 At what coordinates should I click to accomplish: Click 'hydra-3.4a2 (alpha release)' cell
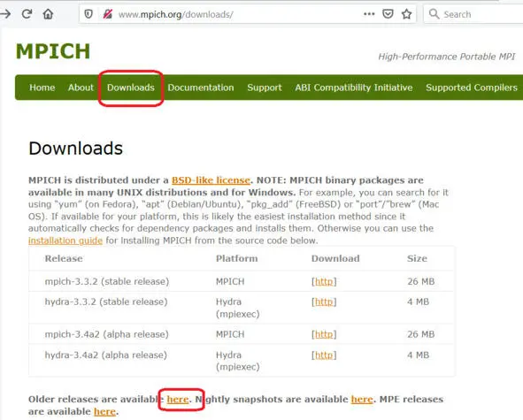click(x=105, y=355)
